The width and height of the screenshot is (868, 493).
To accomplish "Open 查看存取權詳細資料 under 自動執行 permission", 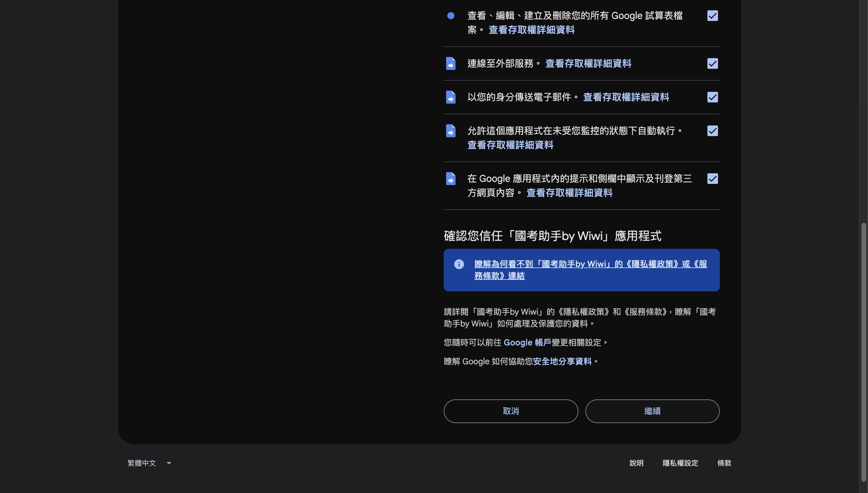I will [x=510, y=145].
